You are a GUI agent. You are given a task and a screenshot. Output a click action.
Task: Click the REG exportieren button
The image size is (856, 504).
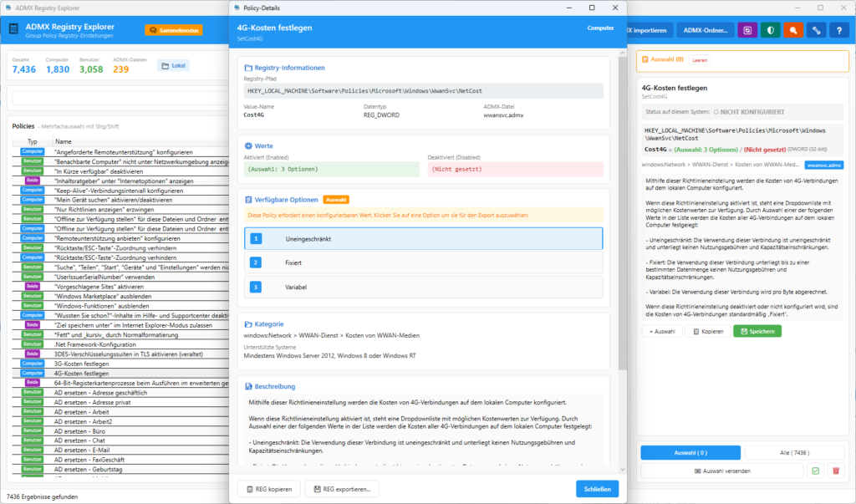click(344, 488)
